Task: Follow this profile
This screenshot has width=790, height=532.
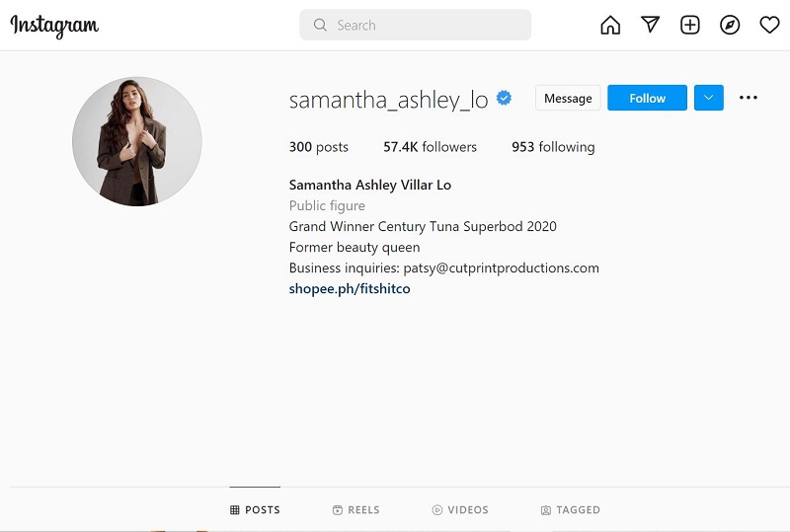Action: 647,98
